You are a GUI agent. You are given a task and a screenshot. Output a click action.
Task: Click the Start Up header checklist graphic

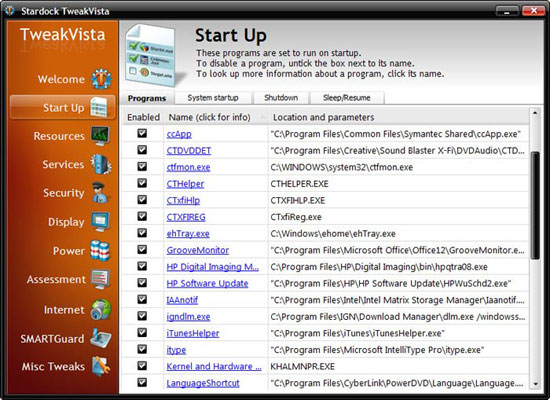pos(152,55)
